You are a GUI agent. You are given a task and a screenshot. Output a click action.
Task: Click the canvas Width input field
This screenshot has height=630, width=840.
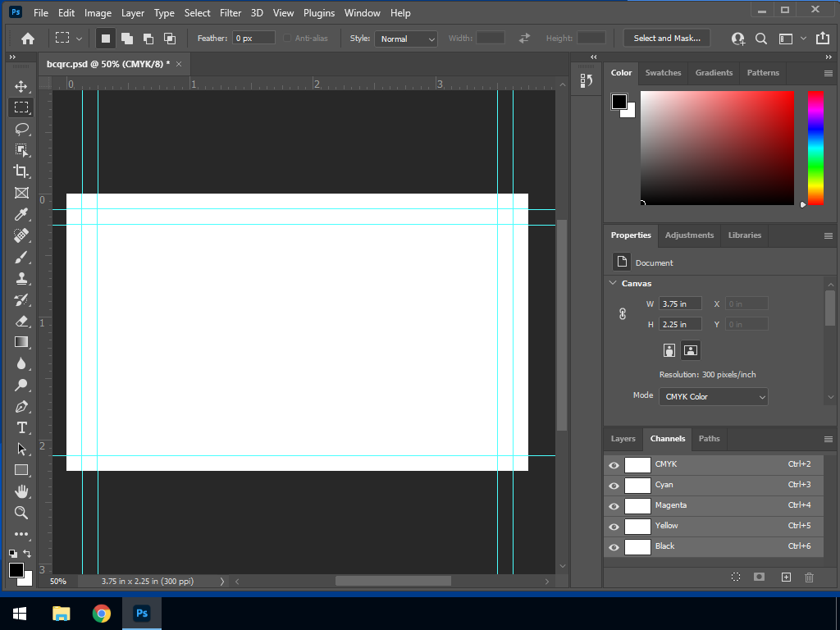[x=679, y=304]
